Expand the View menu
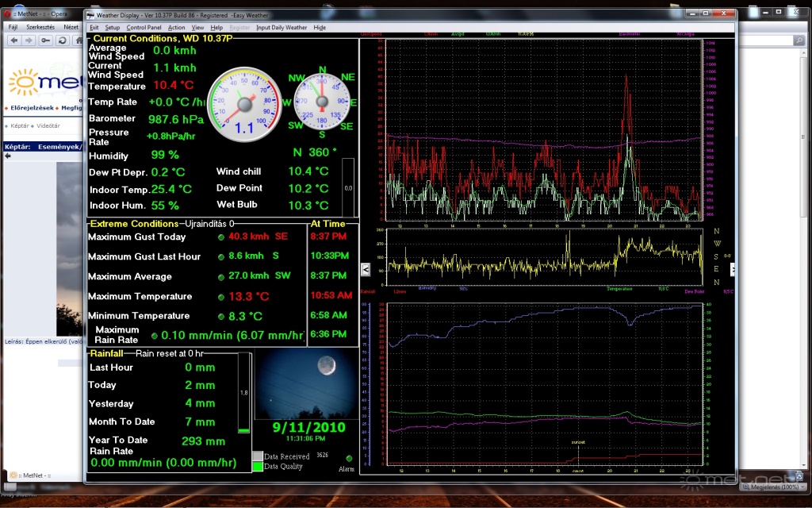This screenshot has width=812, height=508. [x=197, y=28]
